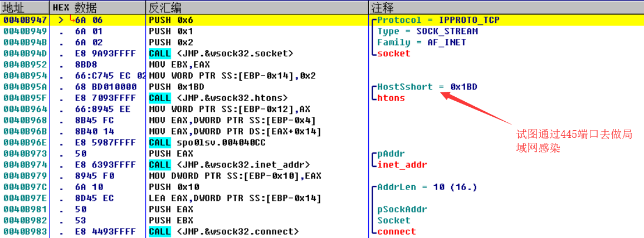Image resolution: width=644 pixels, height=238 pixels.
Task: Select the CALL wsock32.htons instruction
Action: coord(218,98)
